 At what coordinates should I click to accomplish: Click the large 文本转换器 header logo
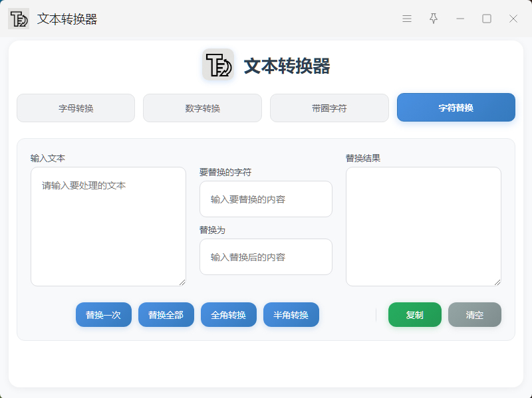218,64
